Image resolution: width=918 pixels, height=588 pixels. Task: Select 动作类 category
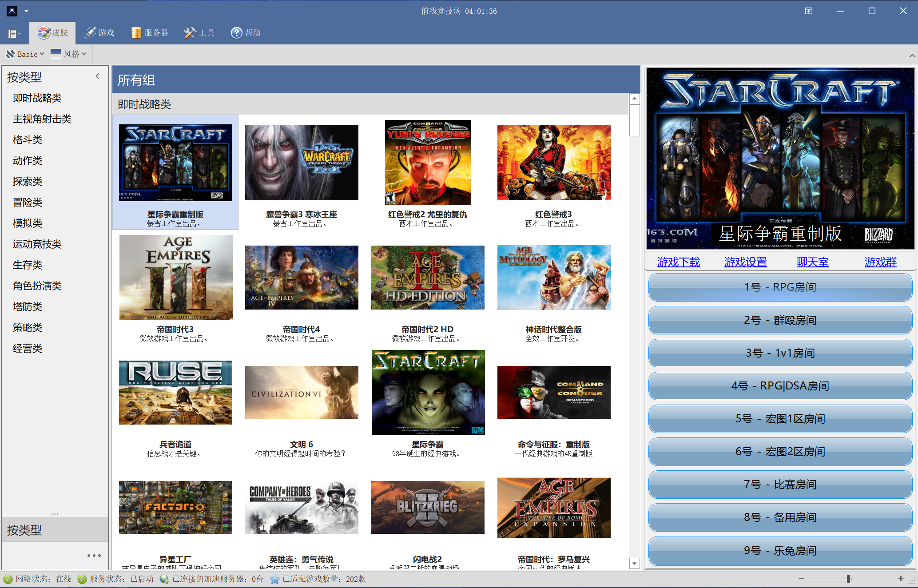pos(28,161)
